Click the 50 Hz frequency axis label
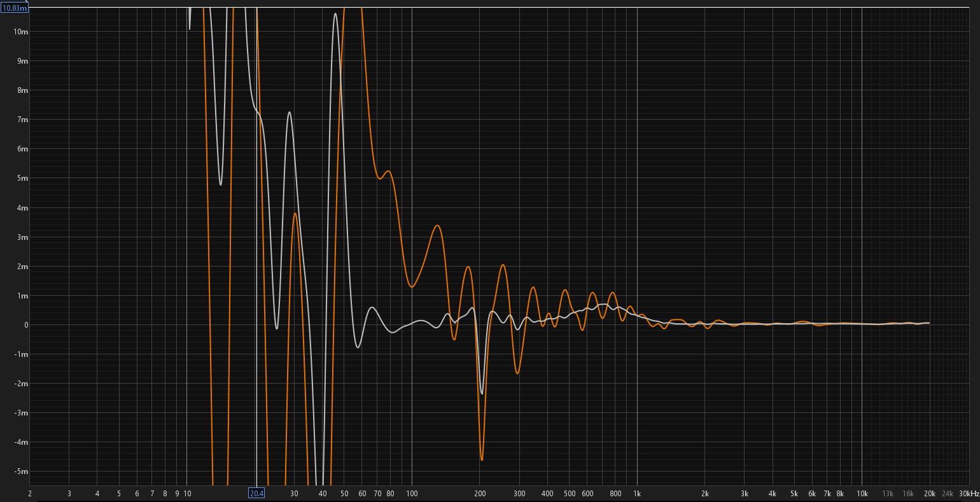This screenshot has width=980, height=502. 344,494
